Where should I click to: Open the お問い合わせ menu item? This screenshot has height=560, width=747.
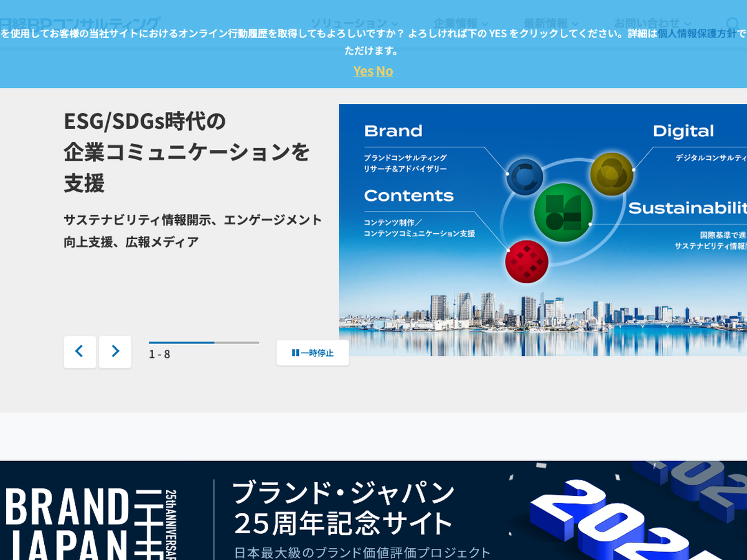(652, 24)
